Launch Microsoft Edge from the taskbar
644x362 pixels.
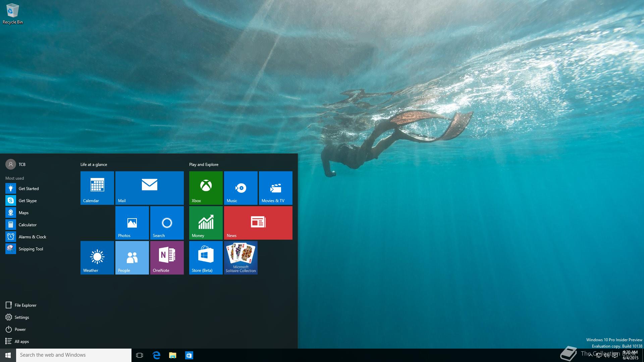point(156,355)
